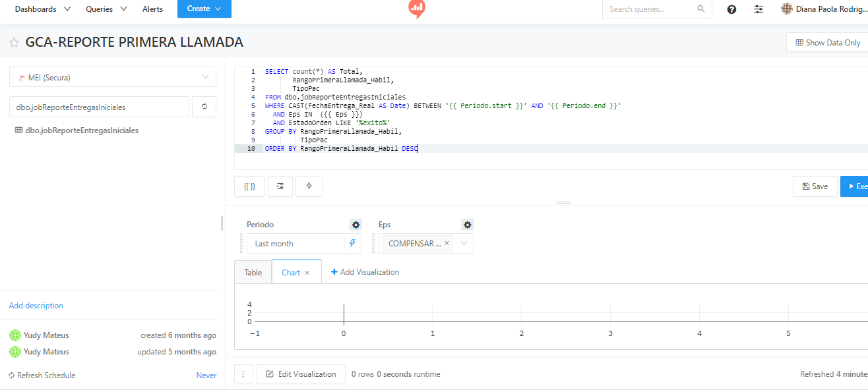
Task: Click the query title GCA-REPORTE PRIMERA LLAMADA
Action: 135,42
